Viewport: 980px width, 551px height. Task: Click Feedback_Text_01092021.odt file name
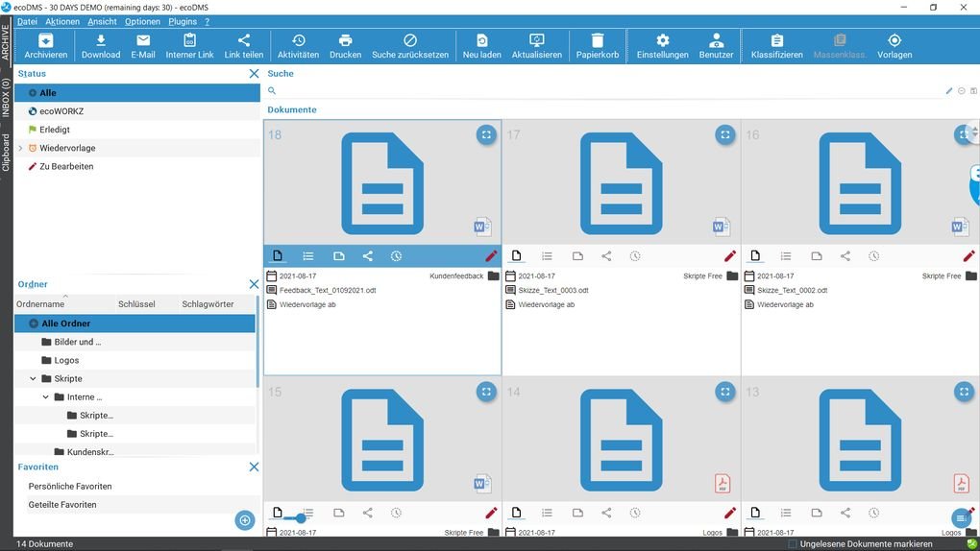click(328, 290)
